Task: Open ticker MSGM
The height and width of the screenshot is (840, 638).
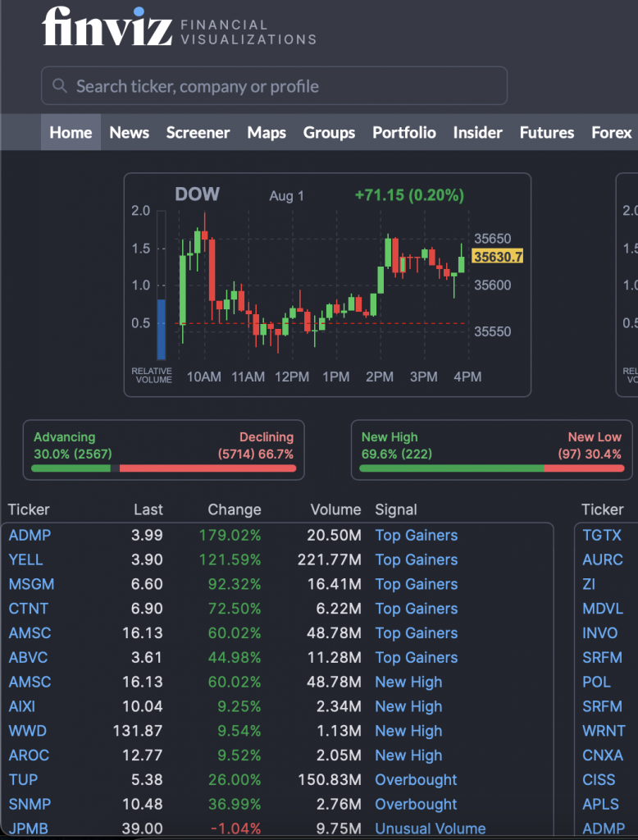Action: (31, 584)
